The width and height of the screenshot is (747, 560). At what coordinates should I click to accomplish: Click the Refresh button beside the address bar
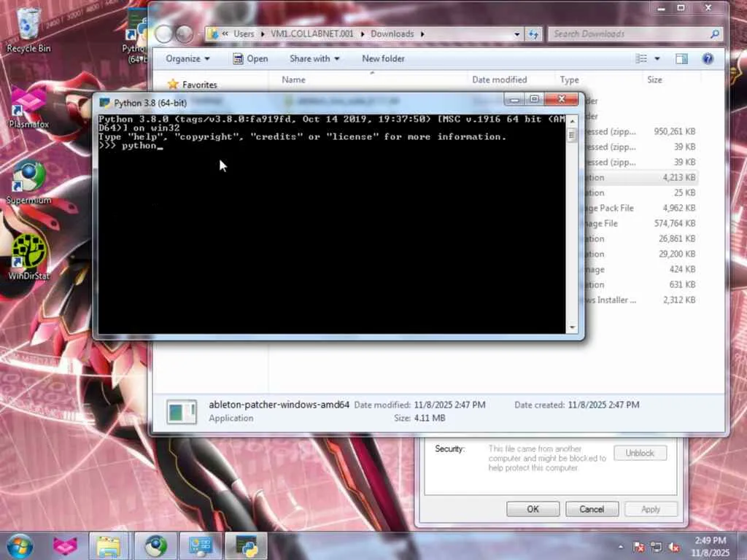click(x=533, y=34)
